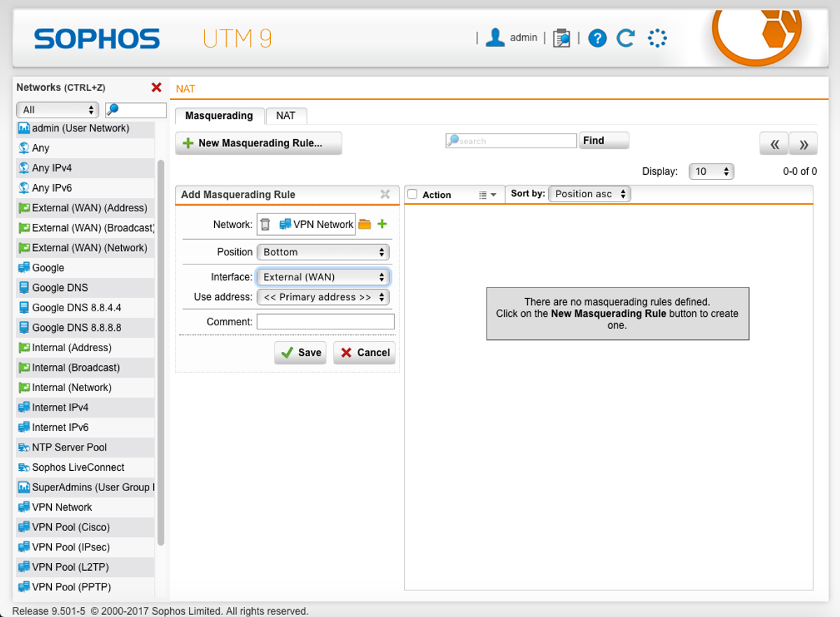Open the Interface dropdown External (WAN)
This screenshot has width=840, height=617.
323,277
